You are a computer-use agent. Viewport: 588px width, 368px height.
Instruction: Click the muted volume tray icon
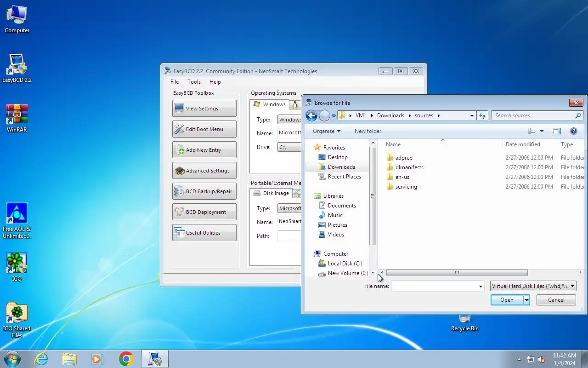coord(542,359)
